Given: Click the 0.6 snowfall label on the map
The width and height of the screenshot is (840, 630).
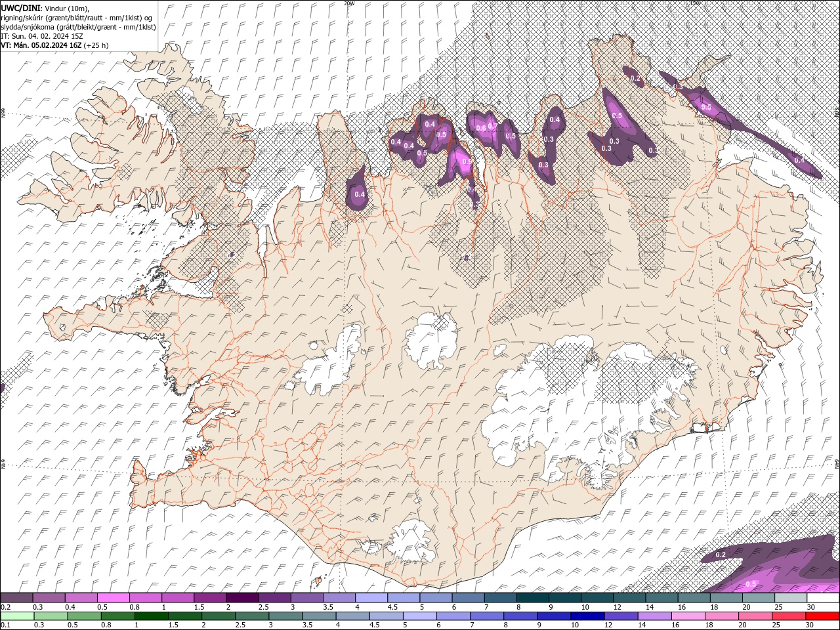Looking at the screenshot, I should (480, 128).
